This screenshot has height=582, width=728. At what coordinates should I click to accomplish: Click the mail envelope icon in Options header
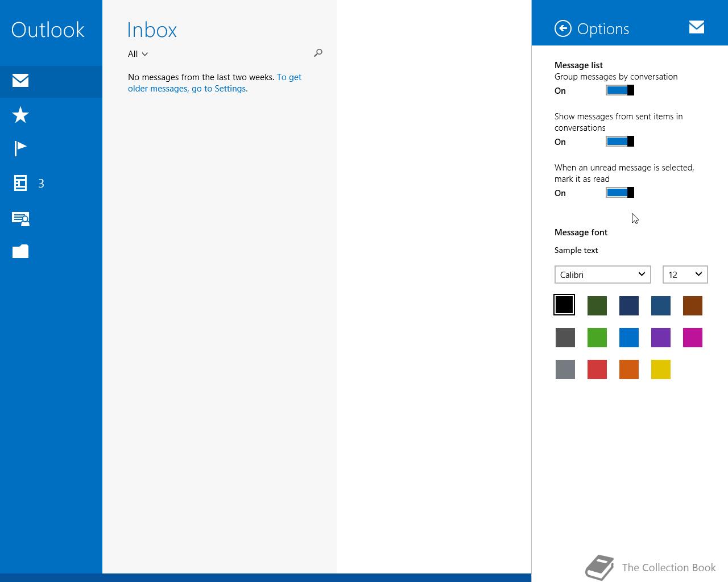click(697, 27)
